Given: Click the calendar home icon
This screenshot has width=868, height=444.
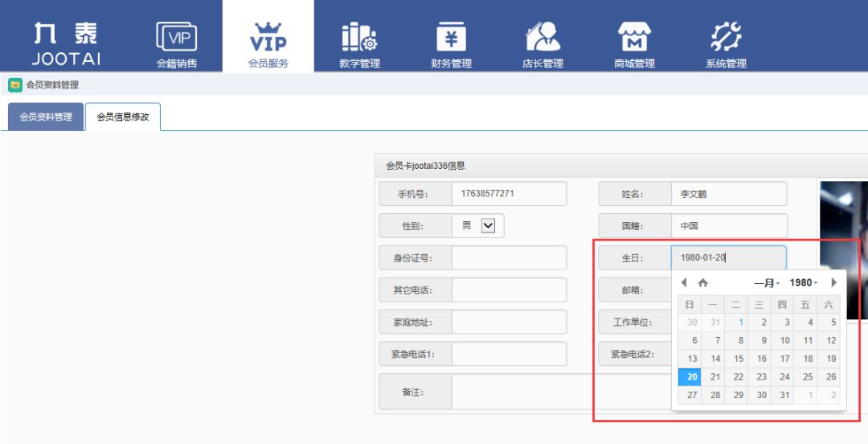Looking at the screenshot, I should [703, 282].
